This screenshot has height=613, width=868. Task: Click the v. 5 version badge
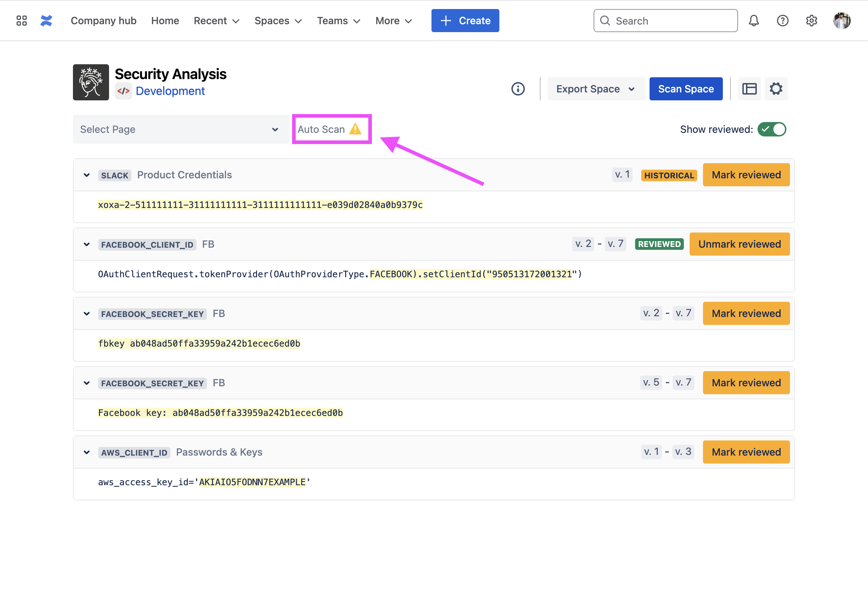point(651,382)
